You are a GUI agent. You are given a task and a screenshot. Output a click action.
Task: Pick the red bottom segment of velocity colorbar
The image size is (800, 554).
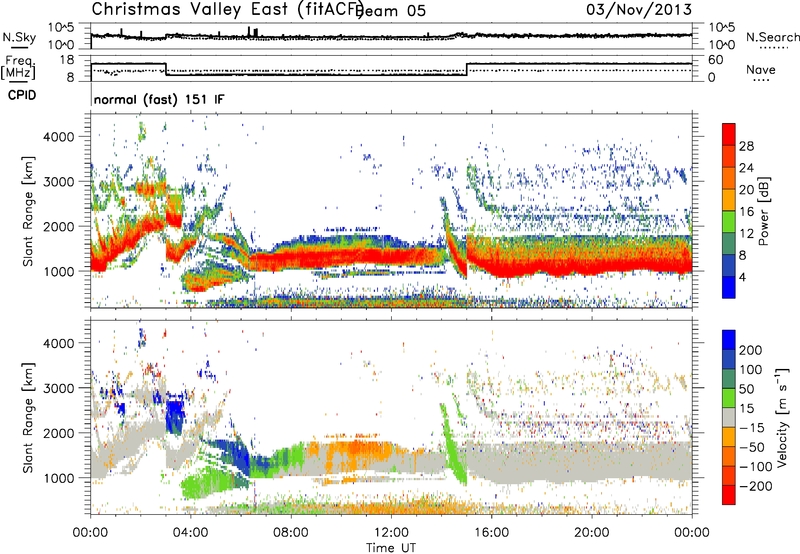(729, 495)
